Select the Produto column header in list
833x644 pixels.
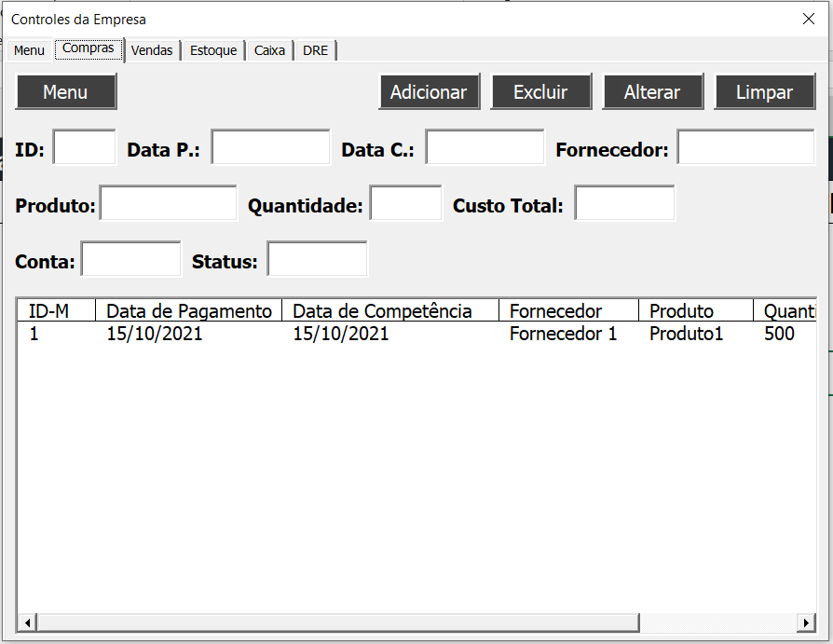(x=696, y=311)
